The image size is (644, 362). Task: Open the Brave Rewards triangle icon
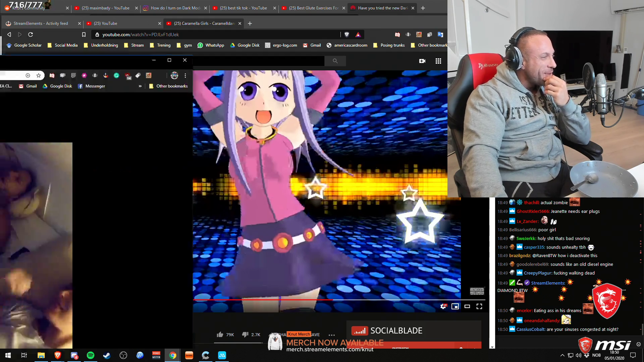(x=358, y=35)
